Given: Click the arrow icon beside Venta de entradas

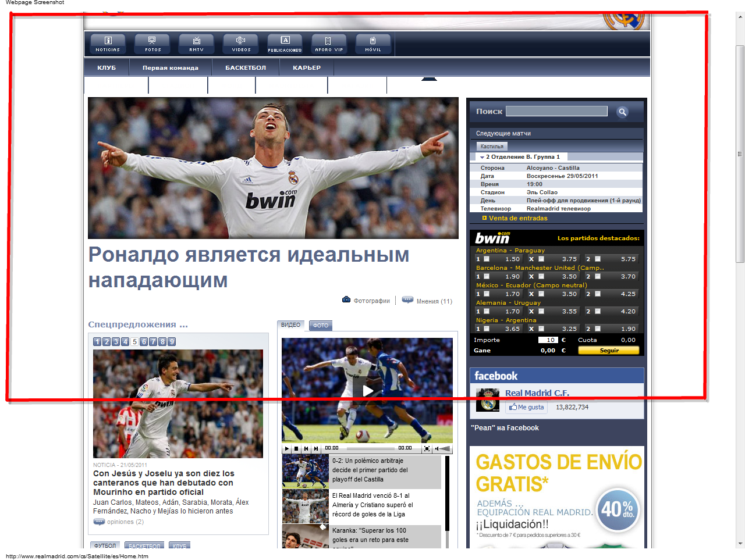Looking at the screenshot, I should point(484,218).
